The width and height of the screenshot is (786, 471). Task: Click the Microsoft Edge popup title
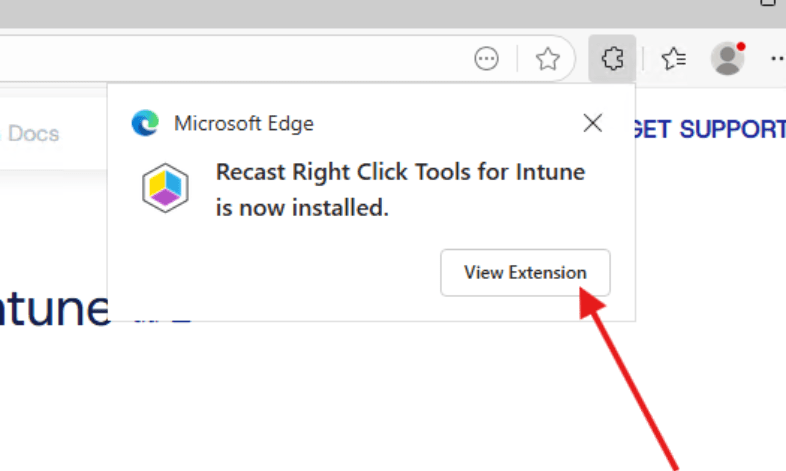[243, 123]
